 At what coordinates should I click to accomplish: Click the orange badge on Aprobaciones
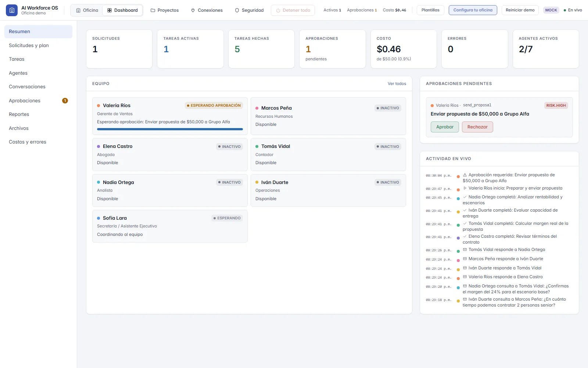point(65,100)
